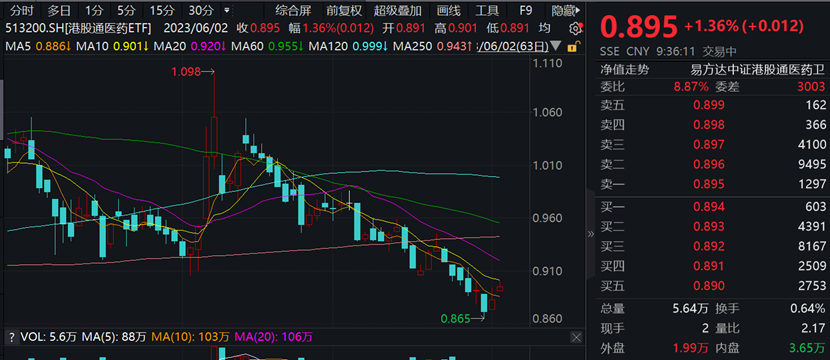The height and width of the screenshot is (360, 830).
Task: Select the MA60 0.955 indicator label
Action: (267, 47)
